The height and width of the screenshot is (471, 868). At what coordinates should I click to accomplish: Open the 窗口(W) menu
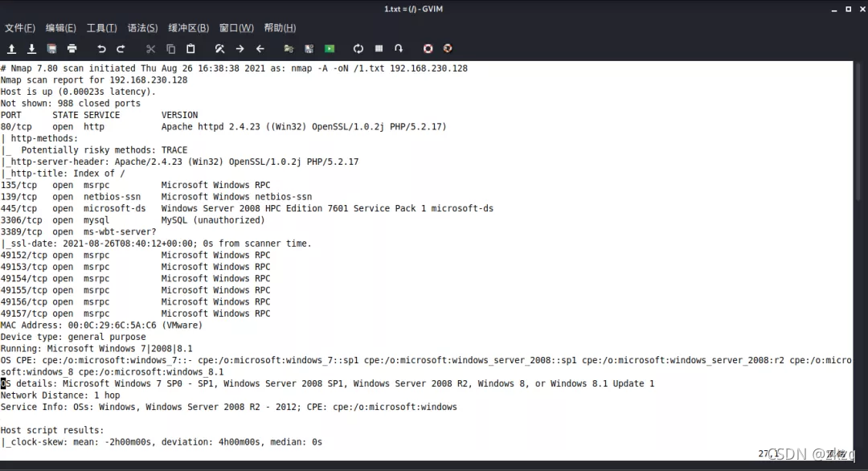click(x=236, y=27)
